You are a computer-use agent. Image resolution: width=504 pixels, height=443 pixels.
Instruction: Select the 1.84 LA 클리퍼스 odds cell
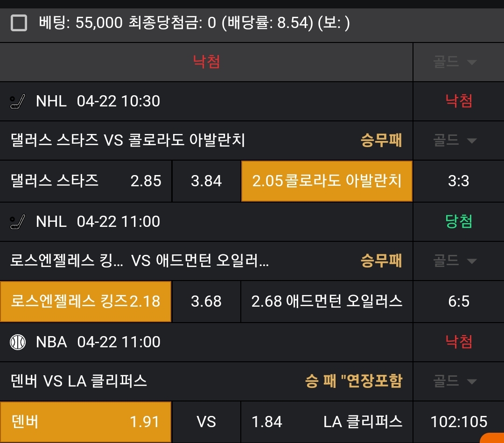pyautogui.click(x=327, y=422)
